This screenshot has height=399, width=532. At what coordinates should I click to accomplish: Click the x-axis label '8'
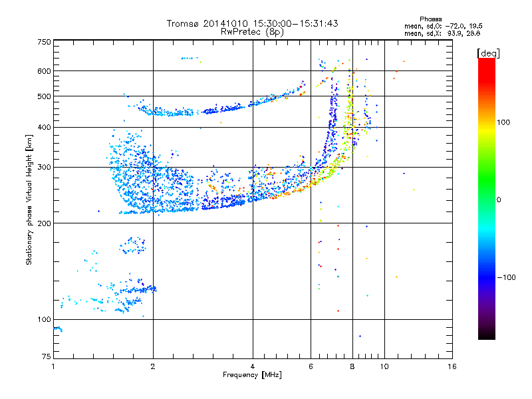tap(352, 366)
